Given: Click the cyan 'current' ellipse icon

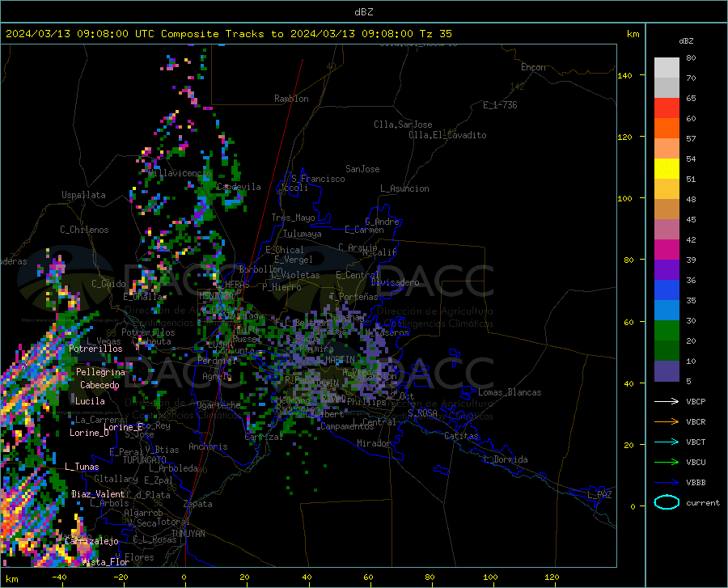Looking at the screenshot, I should [667, 502].
